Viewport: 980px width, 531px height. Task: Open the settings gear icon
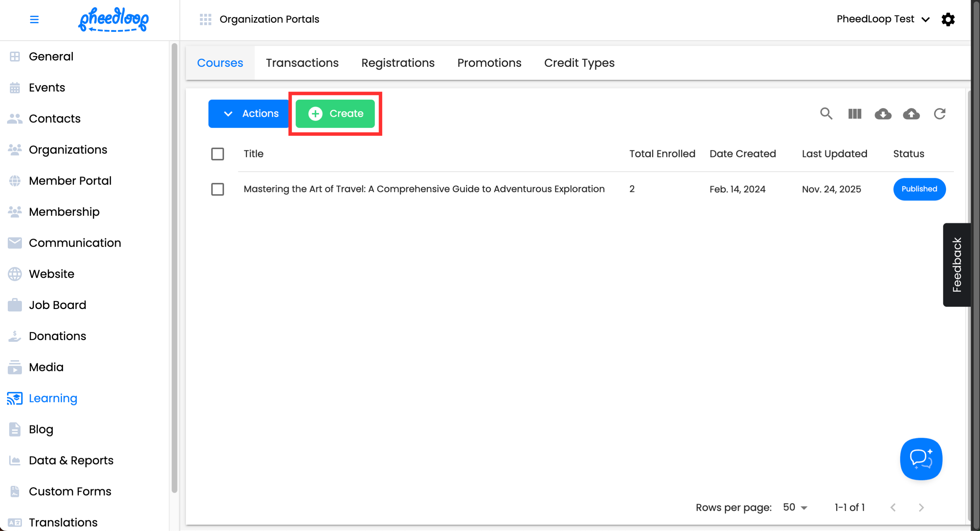(948, 19)
